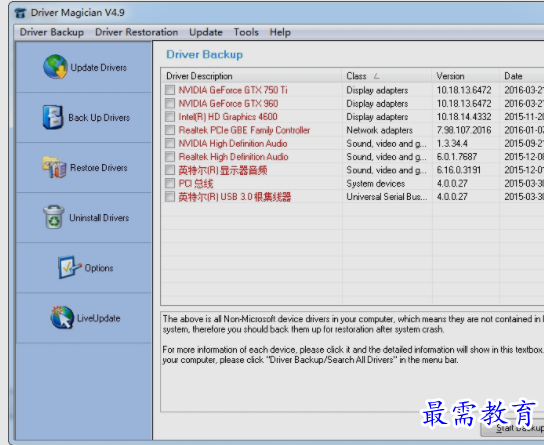This screenshot has height=445, width=544.
Task: Select checkbox for NVIDIA High Definition Audio
Action: [170, 143]
